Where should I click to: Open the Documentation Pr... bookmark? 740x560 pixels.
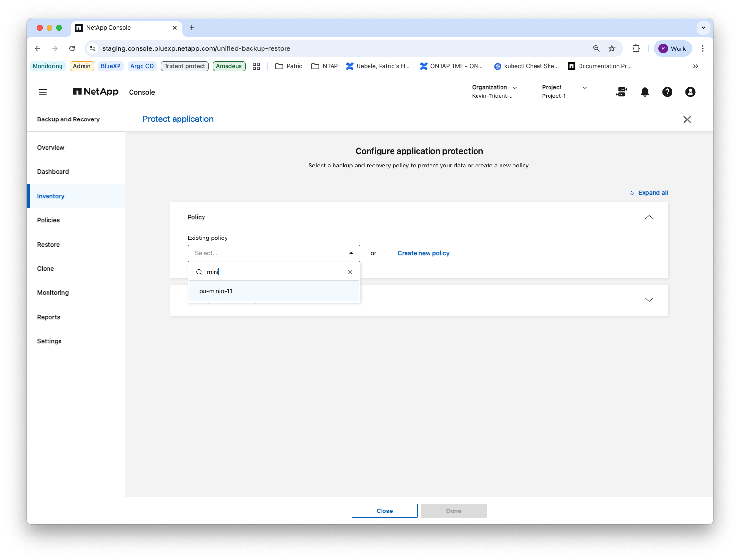tap(600, 66)
